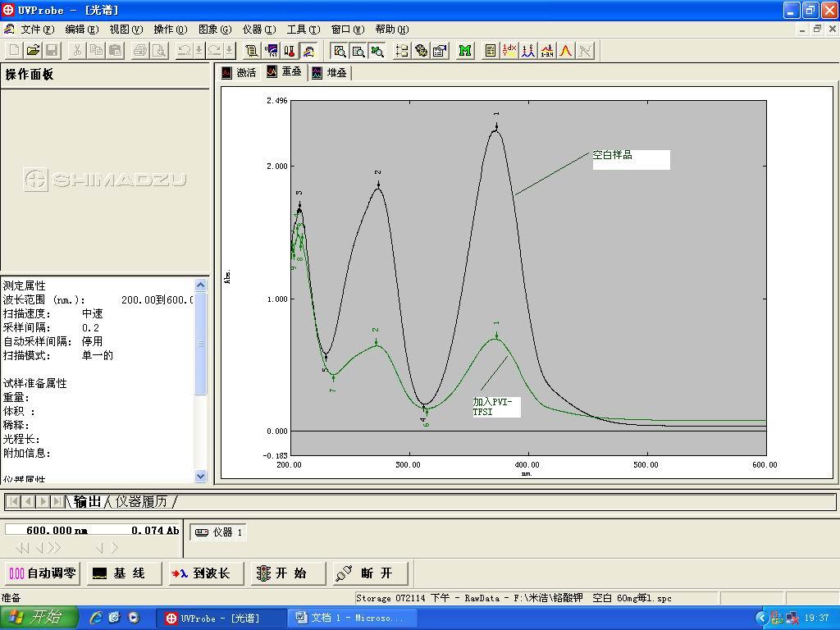This screenshot has width=840, height=630.
Task: Switch to the 堆叠 view tab
Action: coord(329,72)
